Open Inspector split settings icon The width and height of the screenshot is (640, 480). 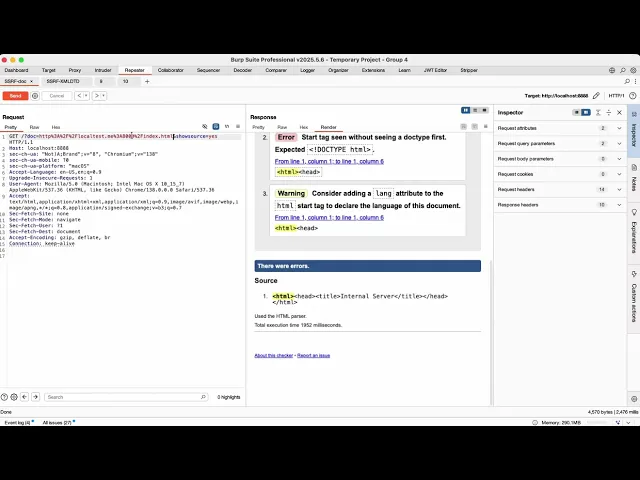click(609, 112)
